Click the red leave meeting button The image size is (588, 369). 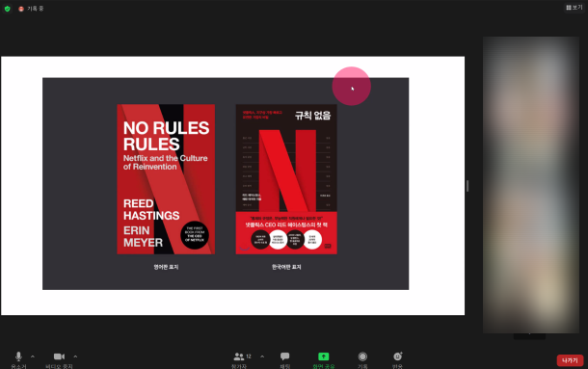coord(570,360)
